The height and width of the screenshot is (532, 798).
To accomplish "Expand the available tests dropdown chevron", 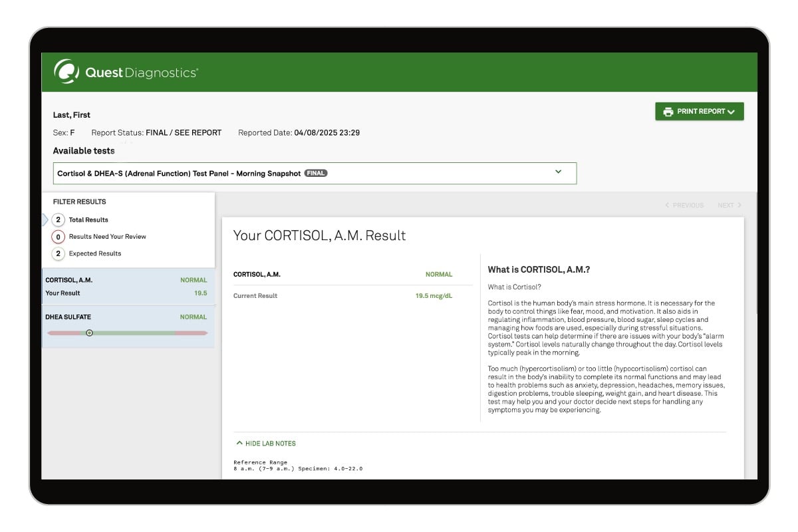I will coord(558,172).
